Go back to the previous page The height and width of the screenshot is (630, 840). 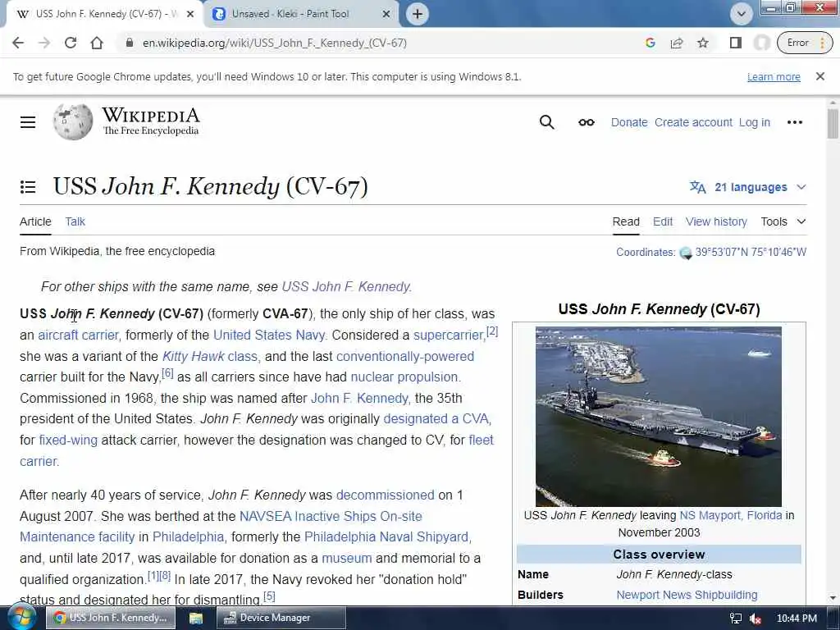[x=18, y=43]
